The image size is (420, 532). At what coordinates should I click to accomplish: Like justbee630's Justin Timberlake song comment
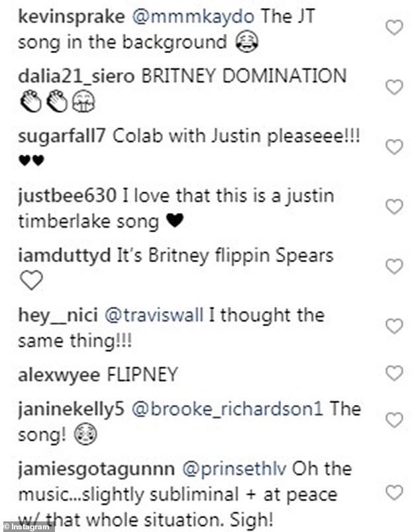click(x=394, y=206)
